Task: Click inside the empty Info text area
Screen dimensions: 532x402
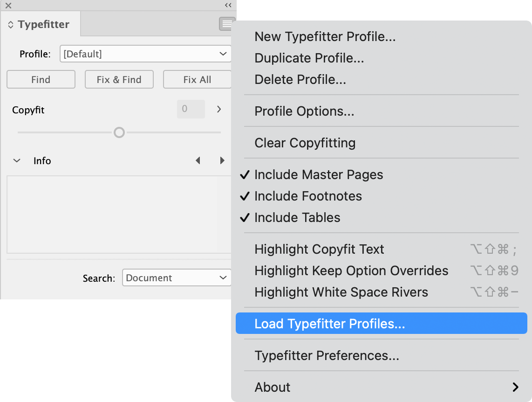Action: coord(119,215)
